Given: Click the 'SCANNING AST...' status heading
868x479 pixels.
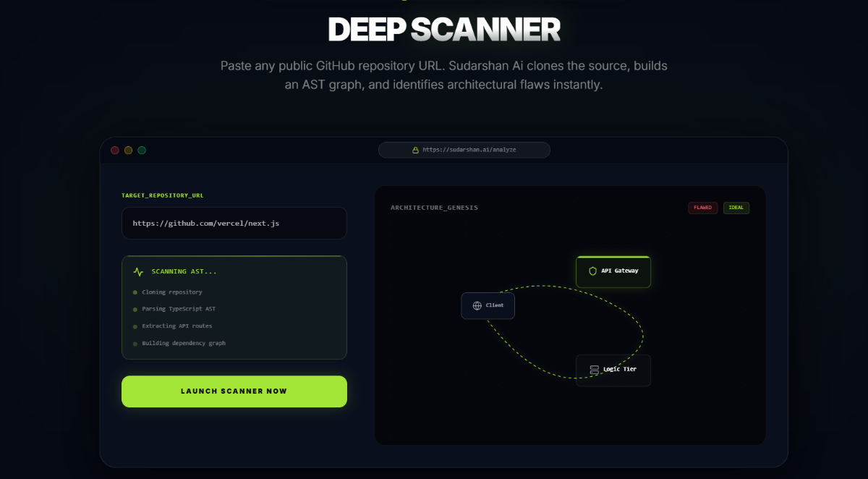Looking at the screenshot, I should point(184,272).
